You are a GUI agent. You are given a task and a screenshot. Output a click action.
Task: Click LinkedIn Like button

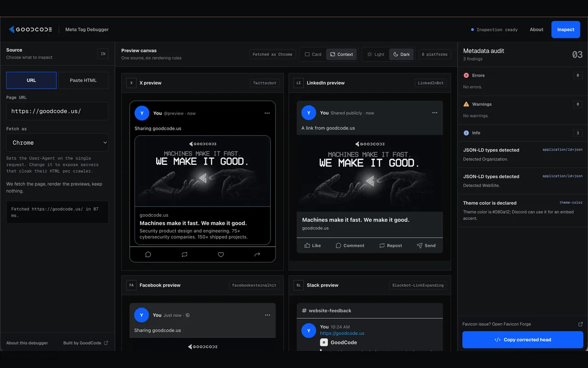(x=312, y=246)
